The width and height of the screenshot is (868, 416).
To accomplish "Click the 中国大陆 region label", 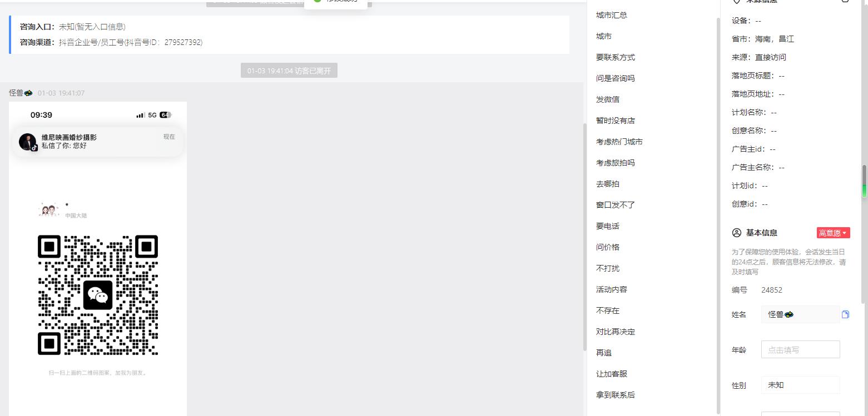I will (x=76, y=215).
